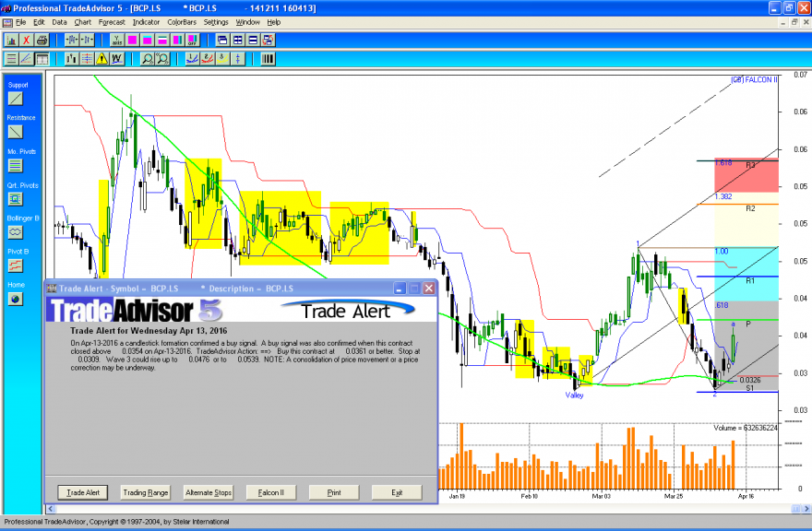Click the compress bars spacing icon
The image size is (812, 531).
87,40
